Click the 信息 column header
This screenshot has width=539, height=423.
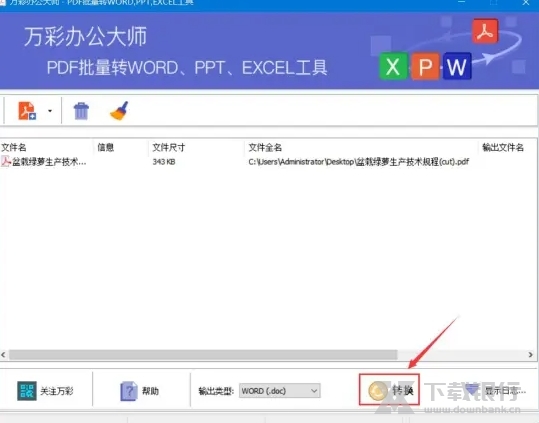click(106, 147)
